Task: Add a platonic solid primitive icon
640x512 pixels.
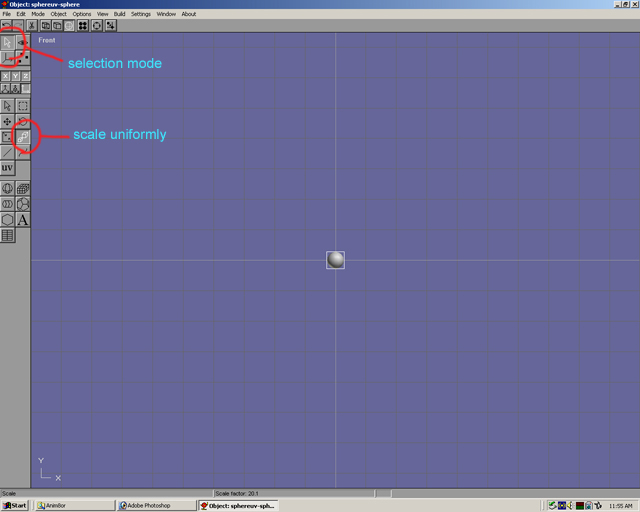Action: pos(22,204)
